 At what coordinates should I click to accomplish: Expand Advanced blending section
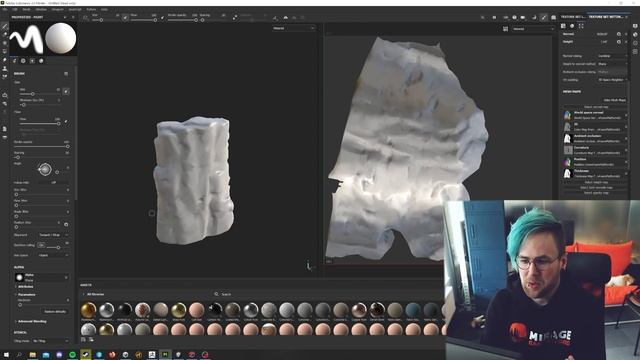(x=31, y=322)
